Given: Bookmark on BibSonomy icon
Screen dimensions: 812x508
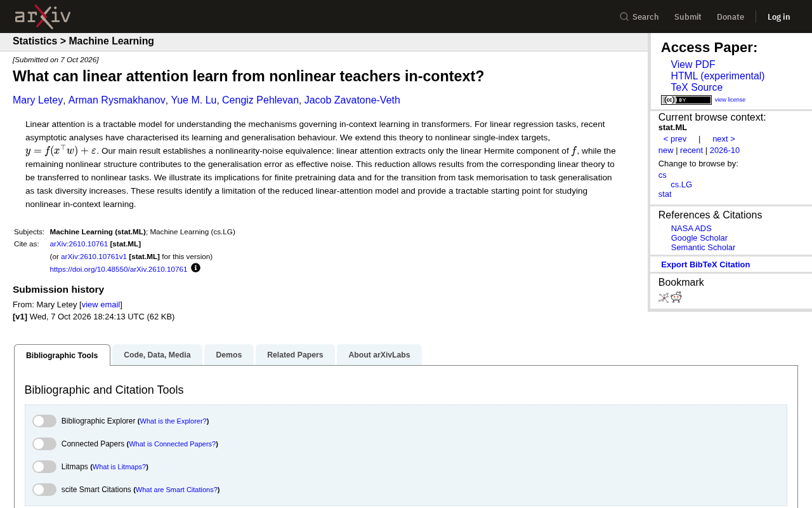Looking at the screenshot, I should 664,298.
